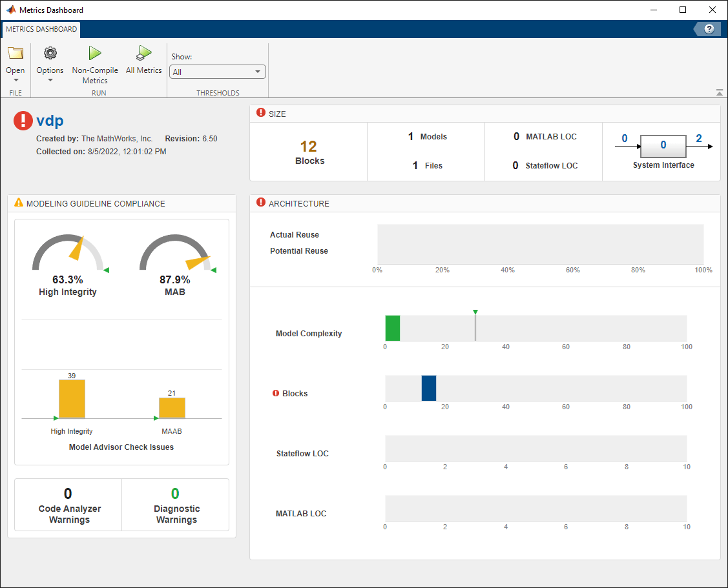This screenshot has width=728, height=588.
Task: Click the red error icon beside vdp
Action: (23, 121)
